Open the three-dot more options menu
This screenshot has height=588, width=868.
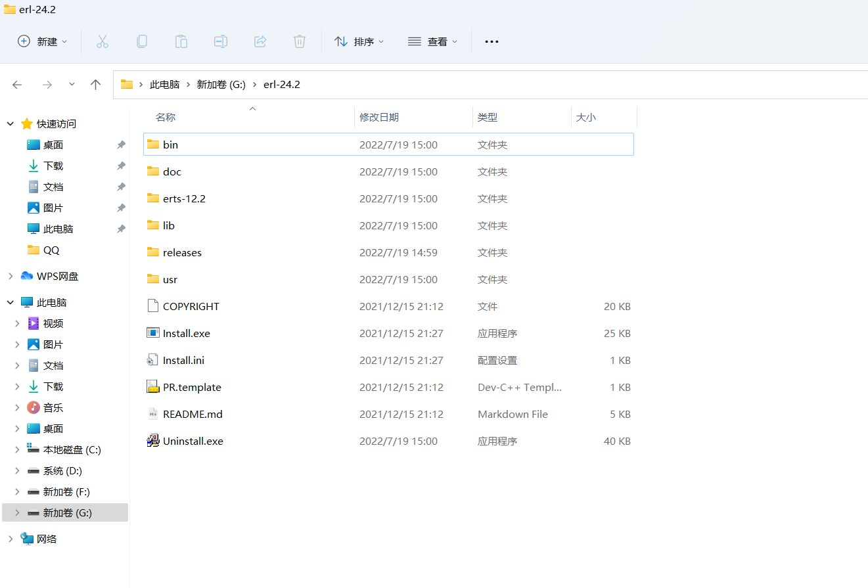491,41
